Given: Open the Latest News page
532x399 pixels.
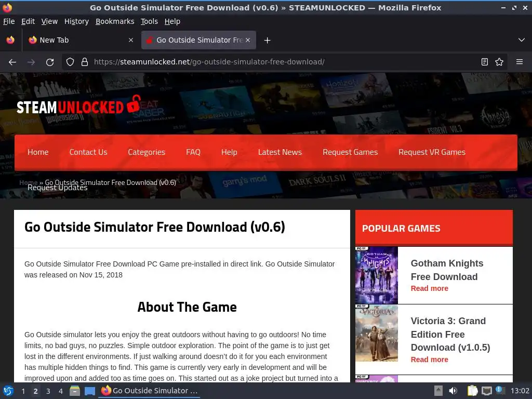Looking at the screenshot, I should tap(280, 152).
